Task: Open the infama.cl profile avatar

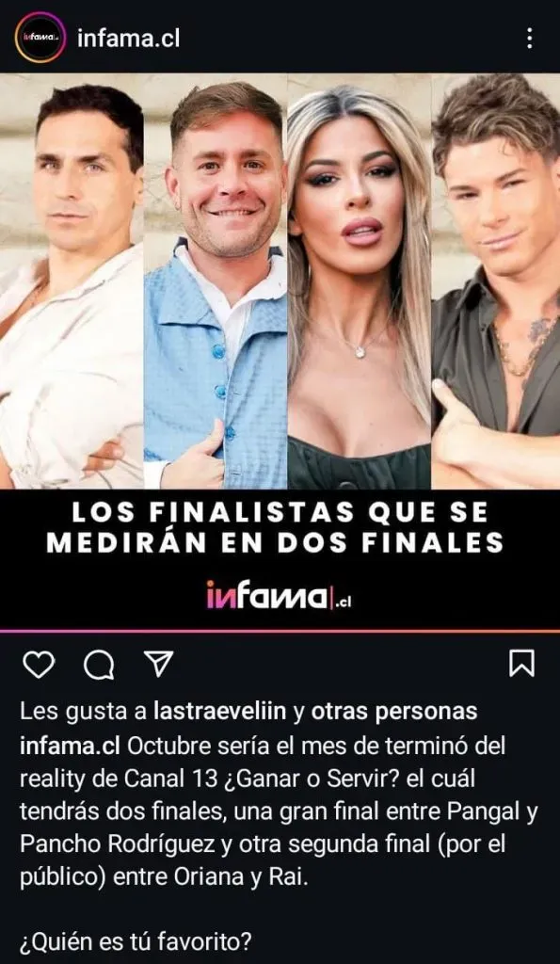Action: [x=40, y=38]
